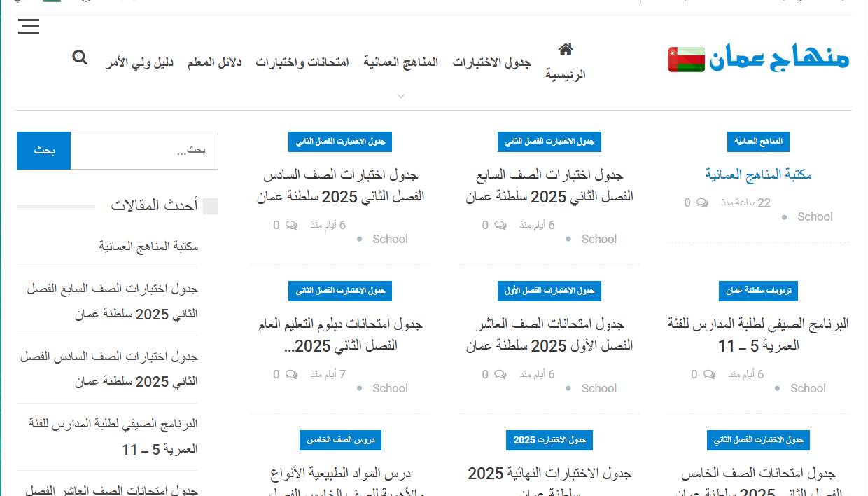This screenshot has width=868, height=496.
Task: Click comments icon under الصف السادس article
Action: [x=291, y=226]
